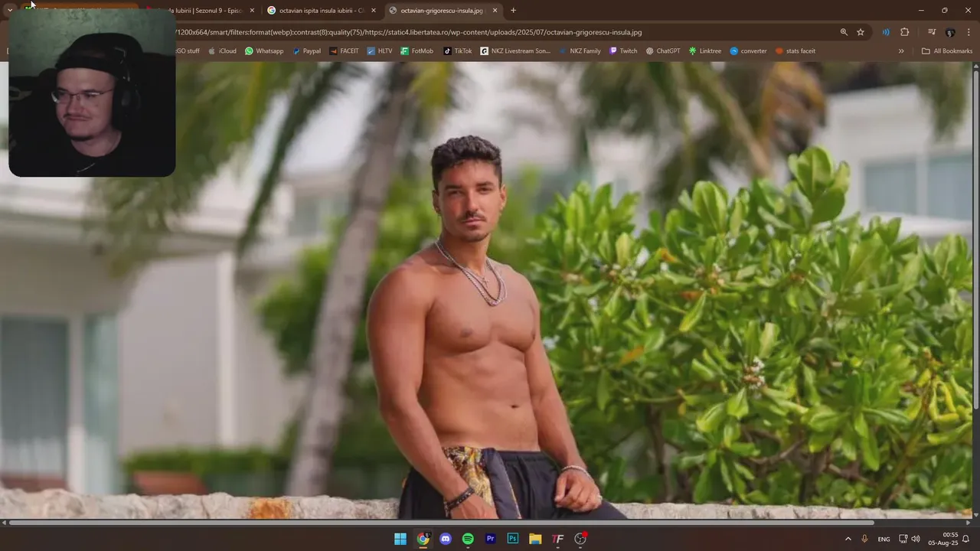Open the Chrome three-dot menu
The image size is (980, 551).
point(969,32)
